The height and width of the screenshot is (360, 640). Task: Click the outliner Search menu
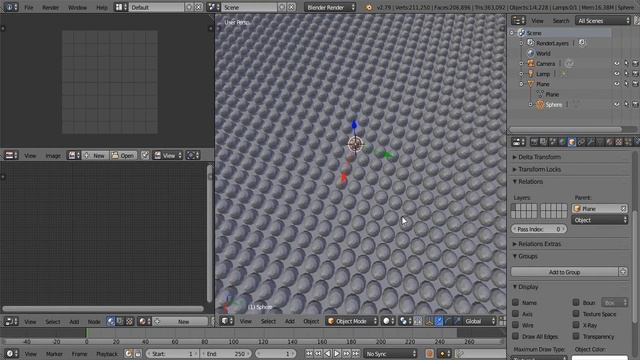[560, 20]
